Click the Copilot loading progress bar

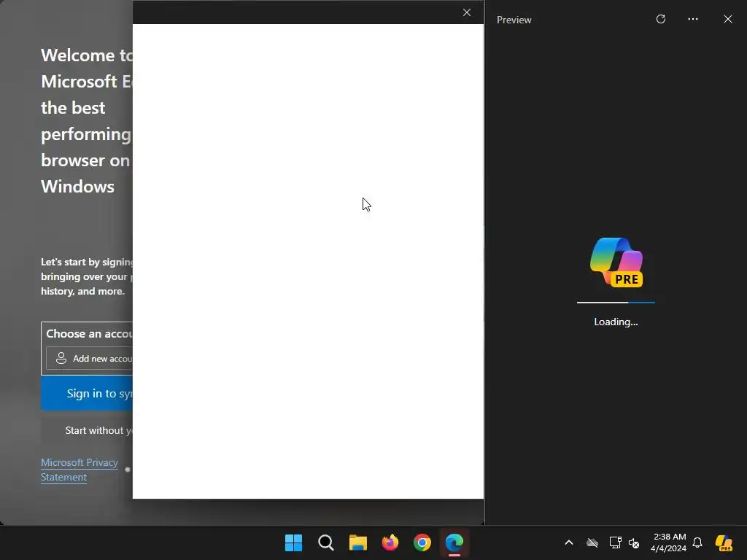coord(616,303)
